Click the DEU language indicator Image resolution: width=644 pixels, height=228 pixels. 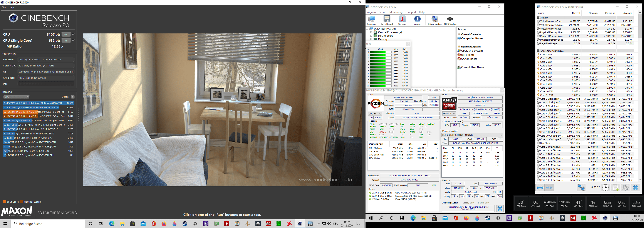coord(336,224)
